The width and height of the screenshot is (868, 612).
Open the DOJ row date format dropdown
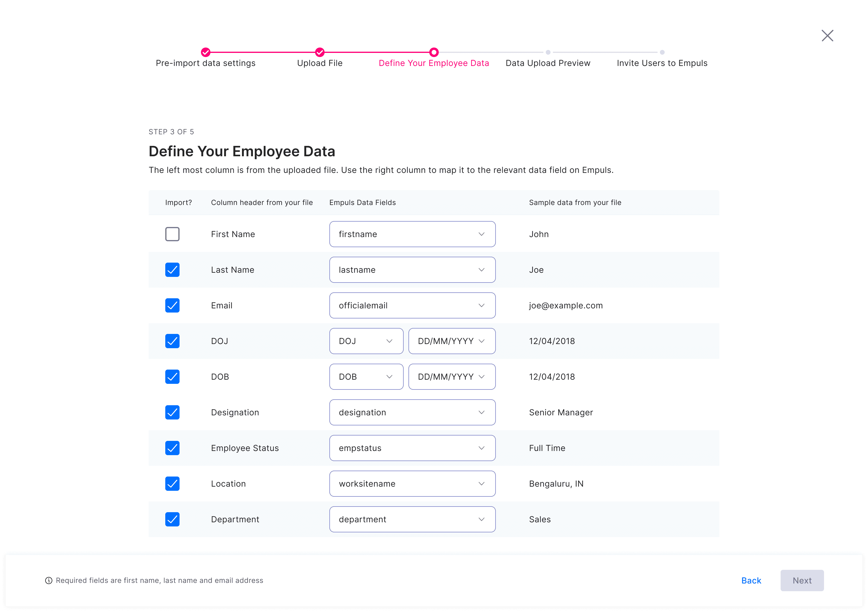point(452,341)
